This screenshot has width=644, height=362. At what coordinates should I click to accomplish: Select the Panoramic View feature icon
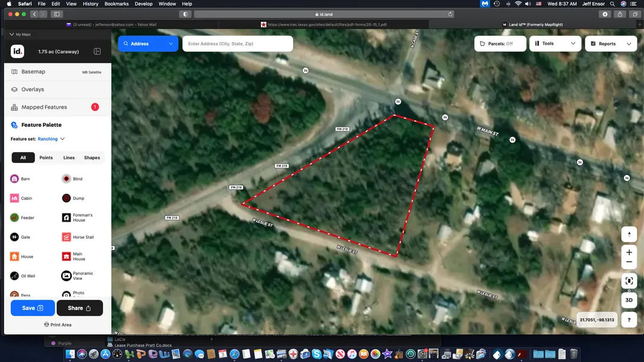66,276
